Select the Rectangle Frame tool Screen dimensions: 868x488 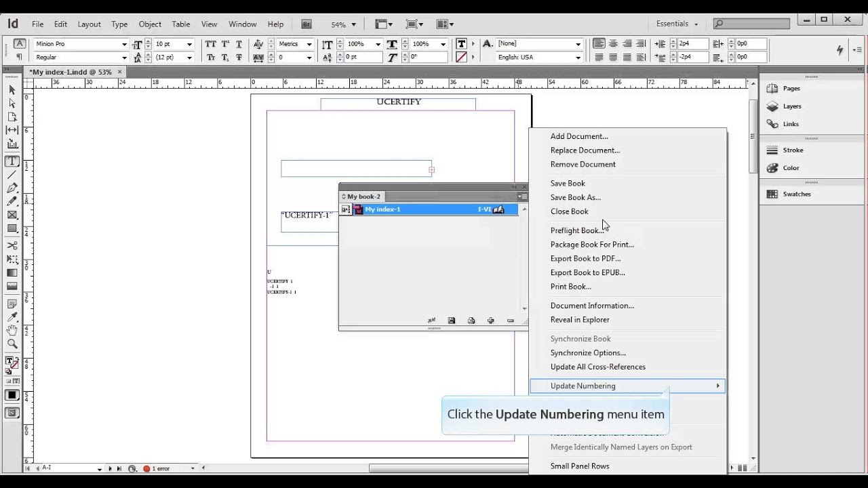point(12,216)
